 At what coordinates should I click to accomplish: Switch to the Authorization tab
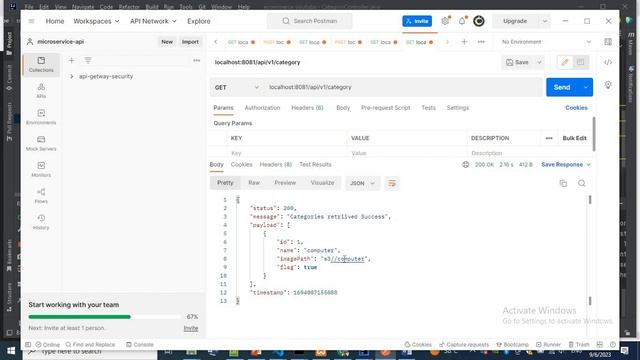pyautogui.click(x=262, y=108)
